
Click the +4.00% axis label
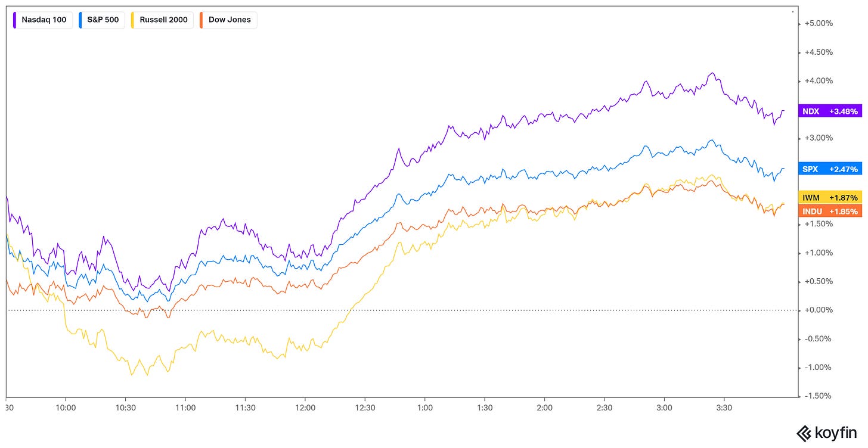(x=818, y=80)
